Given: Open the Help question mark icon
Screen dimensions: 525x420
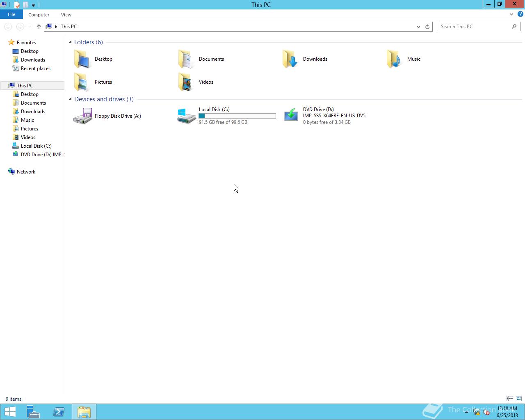Looking at the screenshot, I should pos(520,14).
